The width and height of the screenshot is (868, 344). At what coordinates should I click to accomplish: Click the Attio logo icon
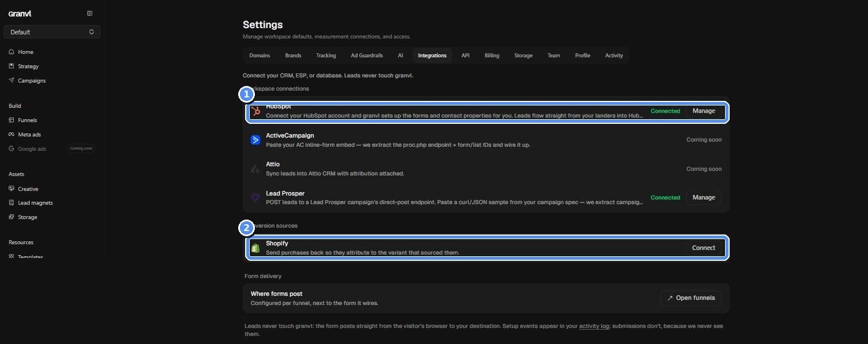coord(255,169)
